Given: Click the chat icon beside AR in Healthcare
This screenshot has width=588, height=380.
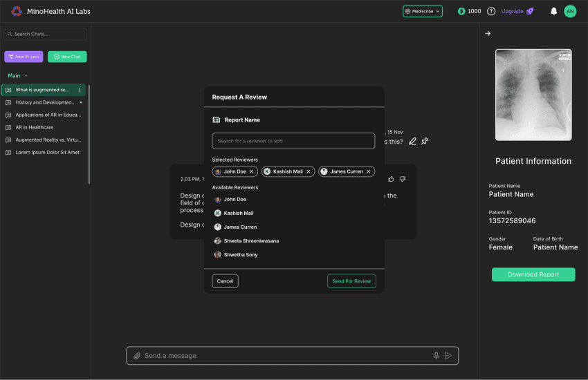Looking at the screenshot, I should [x=8, y=127].
